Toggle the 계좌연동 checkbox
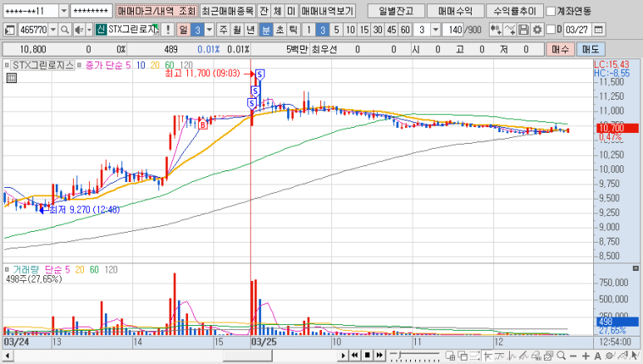Screen dimensions: 643x364 coord(551,11)
